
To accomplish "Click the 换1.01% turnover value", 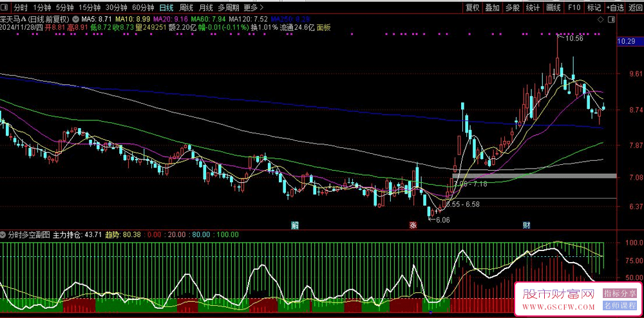I will point(264,28).
